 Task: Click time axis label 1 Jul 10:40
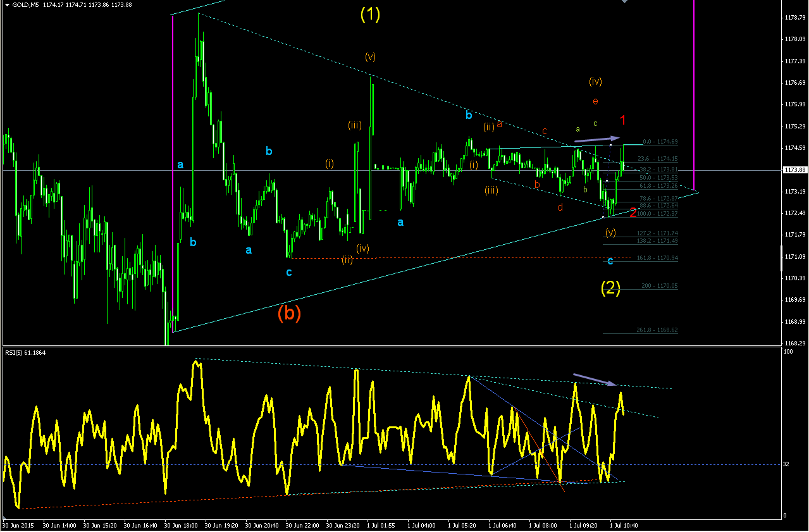tap(624, 526)
